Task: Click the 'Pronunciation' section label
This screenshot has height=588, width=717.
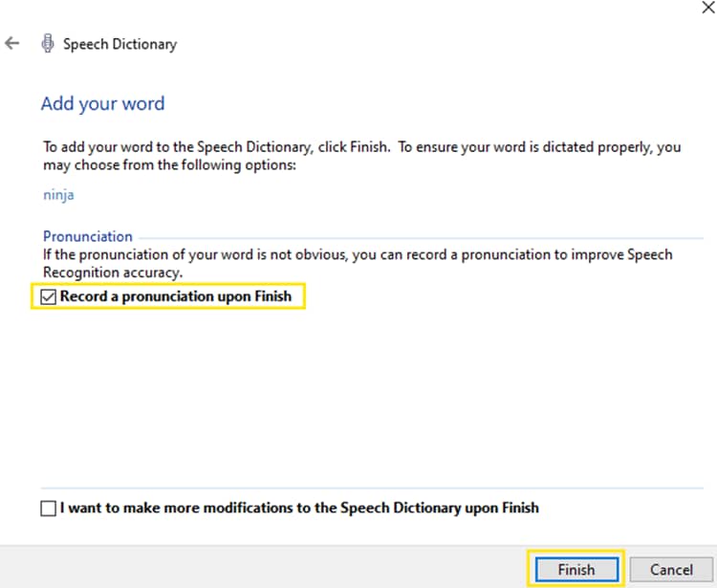Action: point(88,236)
